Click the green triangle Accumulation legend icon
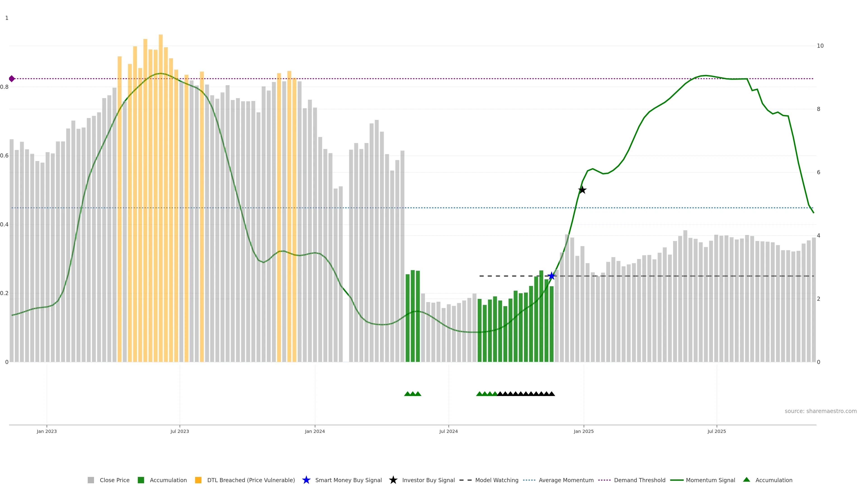 tap(747, 480)
